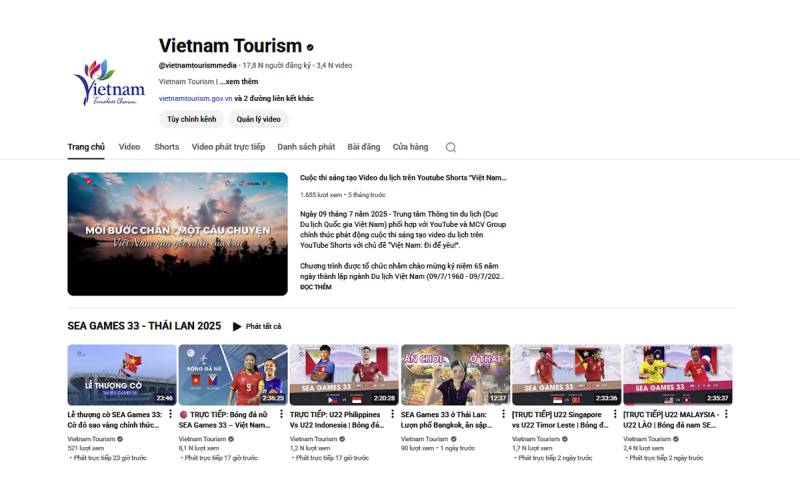Click Phát tất cả to play playlist

click(x=263, y=327)
